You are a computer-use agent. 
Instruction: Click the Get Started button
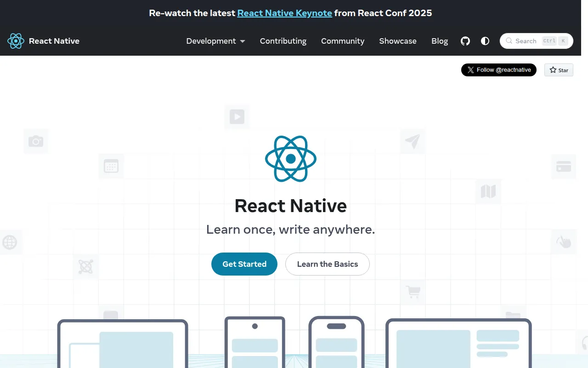click(244, 264)
